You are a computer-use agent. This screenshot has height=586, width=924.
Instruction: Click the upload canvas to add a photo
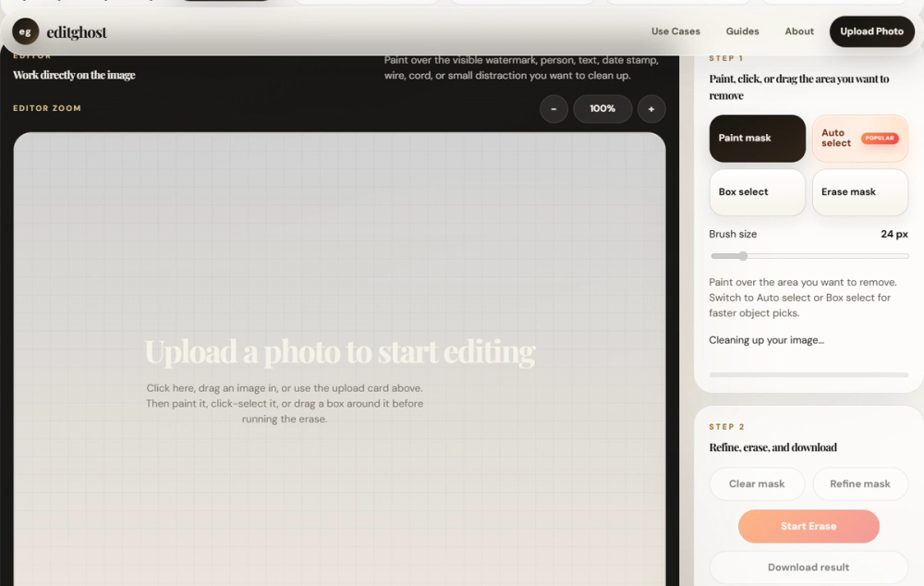(339, 360)
